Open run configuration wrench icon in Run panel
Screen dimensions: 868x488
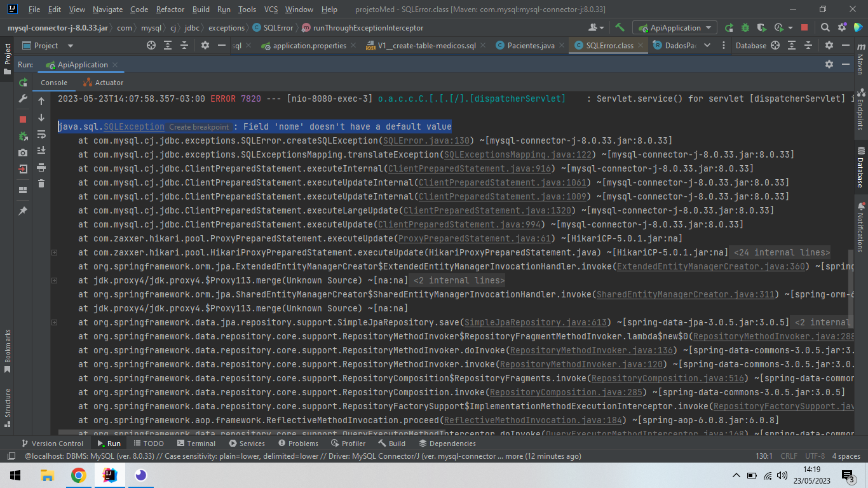pyautogui.click(x=23, y=99)
